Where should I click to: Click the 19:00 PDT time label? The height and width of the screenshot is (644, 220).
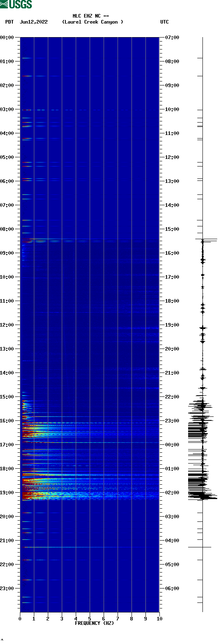(x=7, y=493)
